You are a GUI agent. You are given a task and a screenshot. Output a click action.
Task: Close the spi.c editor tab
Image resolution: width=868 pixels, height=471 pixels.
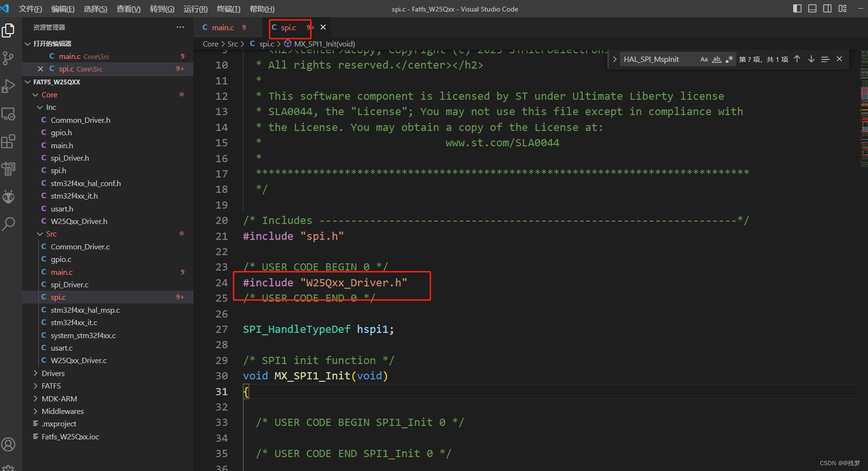pos(323,27)
